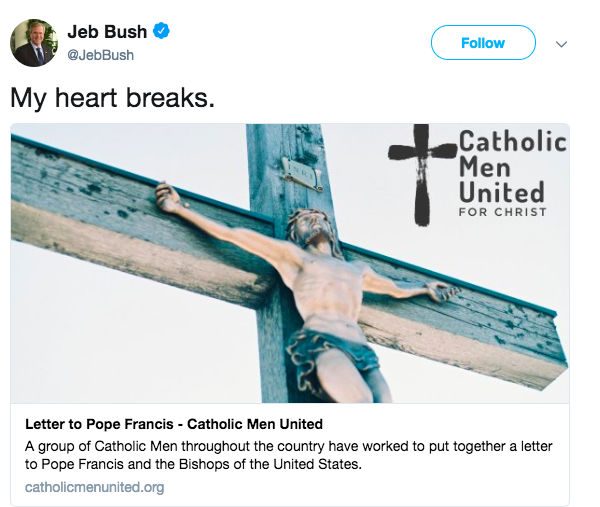Click the "Catholic Men United" logo text
The width and height of the screenshot is (600, 507).
[511, 166]
